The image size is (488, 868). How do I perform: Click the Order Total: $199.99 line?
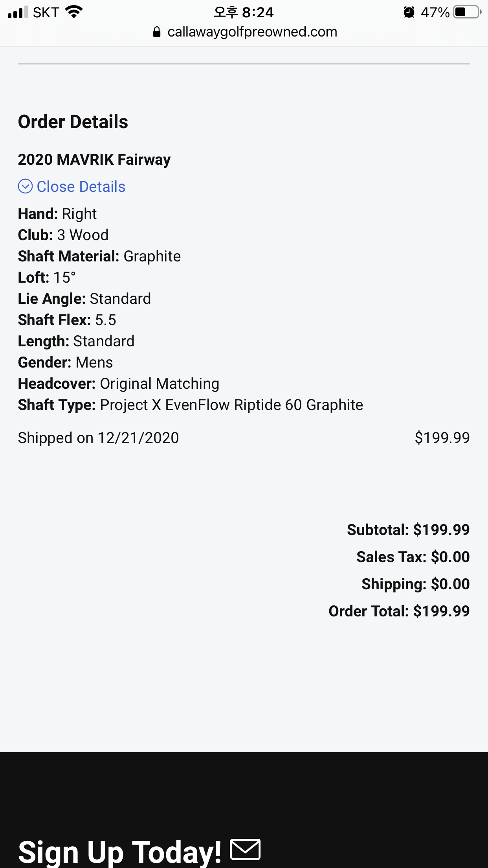coord(399,611)
